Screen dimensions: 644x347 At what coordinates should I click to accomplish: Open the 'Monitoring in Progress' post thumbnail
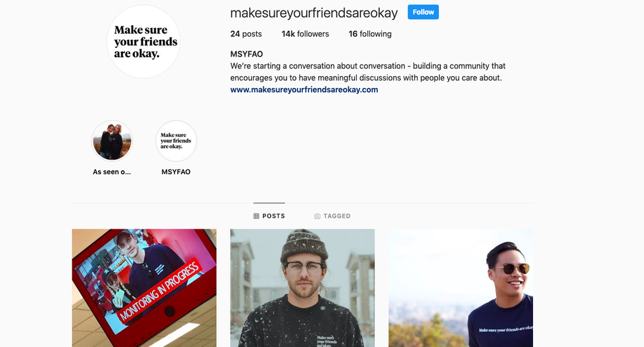144,288
